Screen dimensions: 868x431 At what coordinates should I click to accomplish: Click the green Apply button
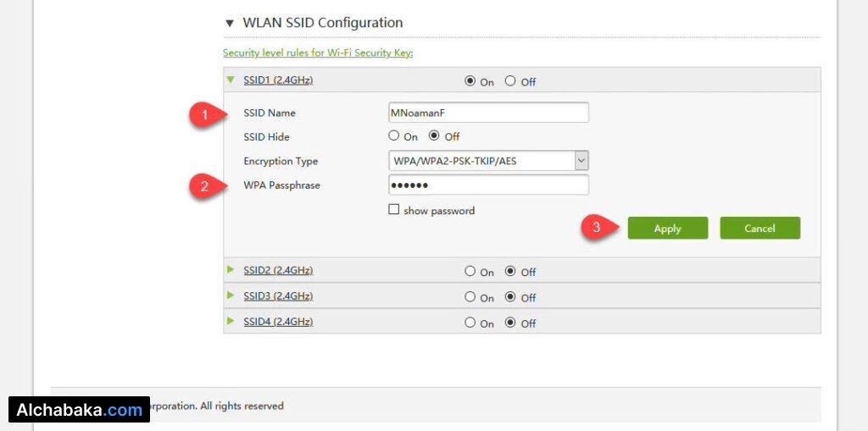[x=667, y=228]
